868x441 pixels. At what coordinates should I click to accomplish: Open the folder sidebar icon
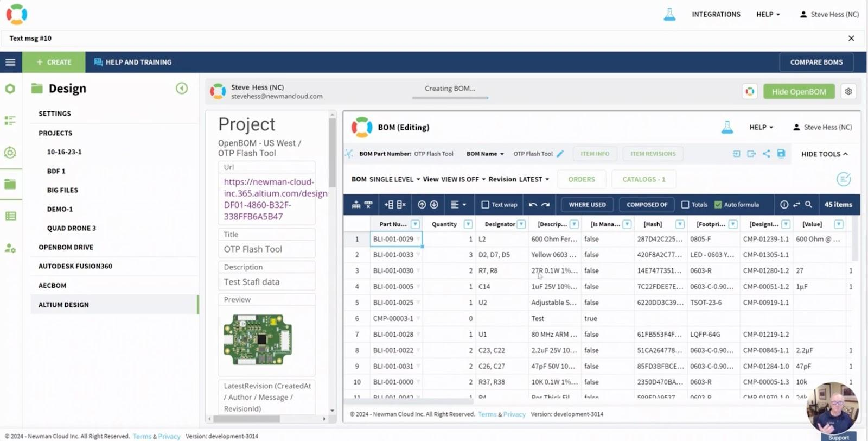click(x=10, y=184)
